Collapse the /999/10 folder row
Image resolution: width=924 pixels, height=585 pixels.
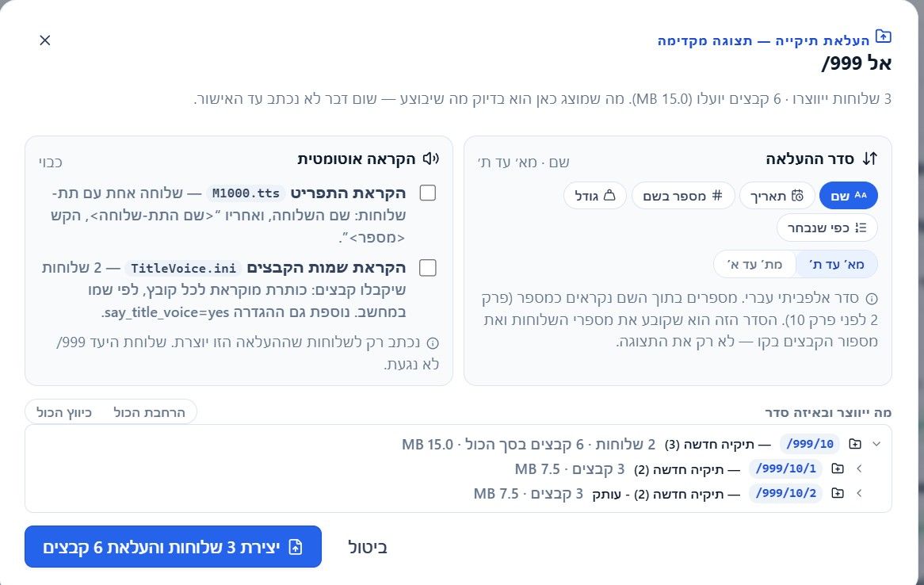click(876, 444)
